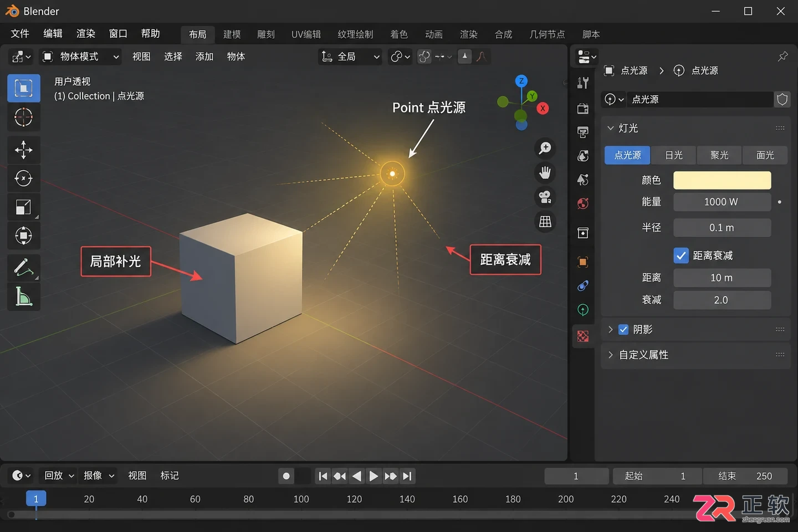Click the fake user shield icon
This screenshot has height=532, width=798.
pos(782,99)
